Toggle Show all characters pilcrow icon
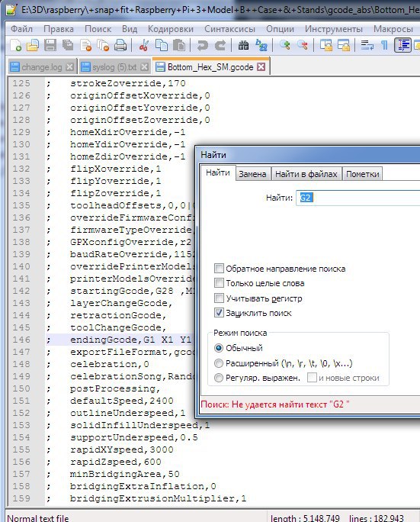 pyautogui.click(x=384, y=45)
